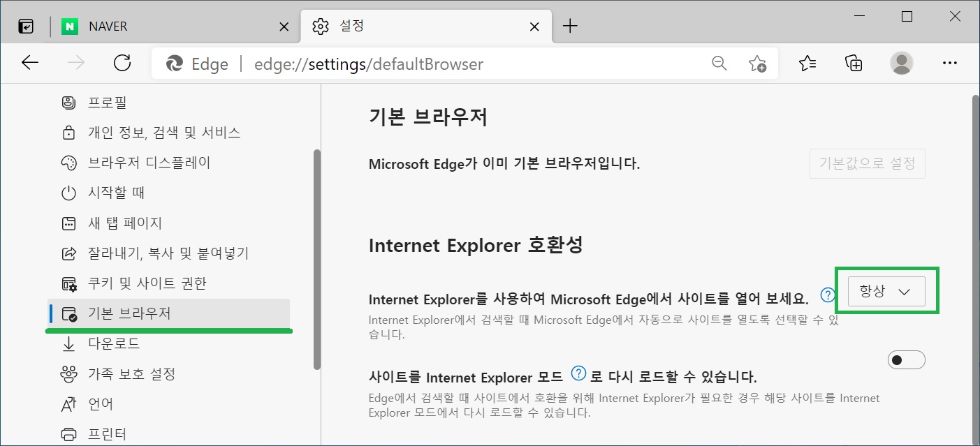Click the power icon for 시작할 때
Screen dimensions: 980x446
click(x=68, y=193)
